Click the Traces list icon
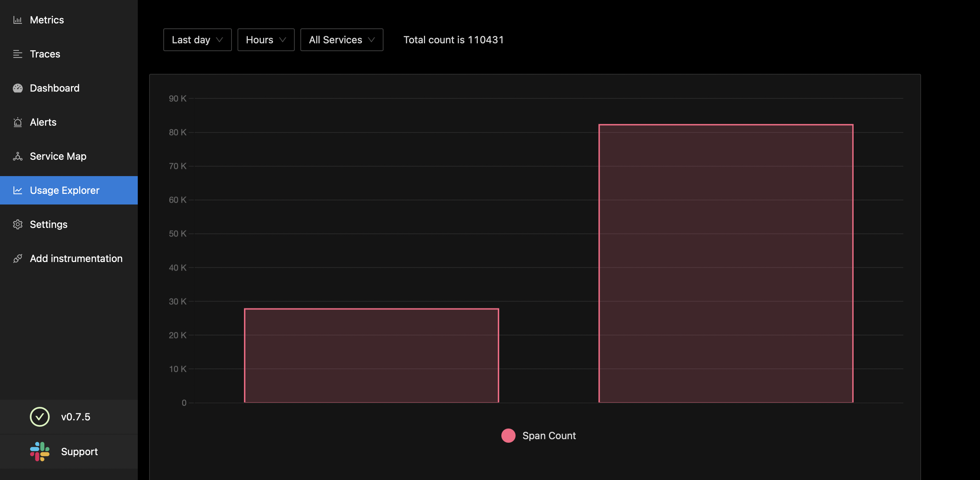This screenshot has width=980, height=480. click(17, 54)
